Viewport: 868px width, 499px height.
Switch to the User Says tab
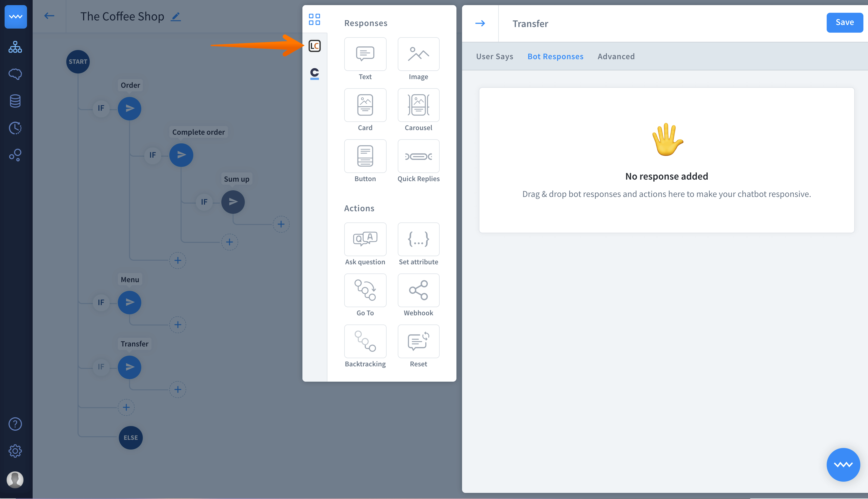494,57
